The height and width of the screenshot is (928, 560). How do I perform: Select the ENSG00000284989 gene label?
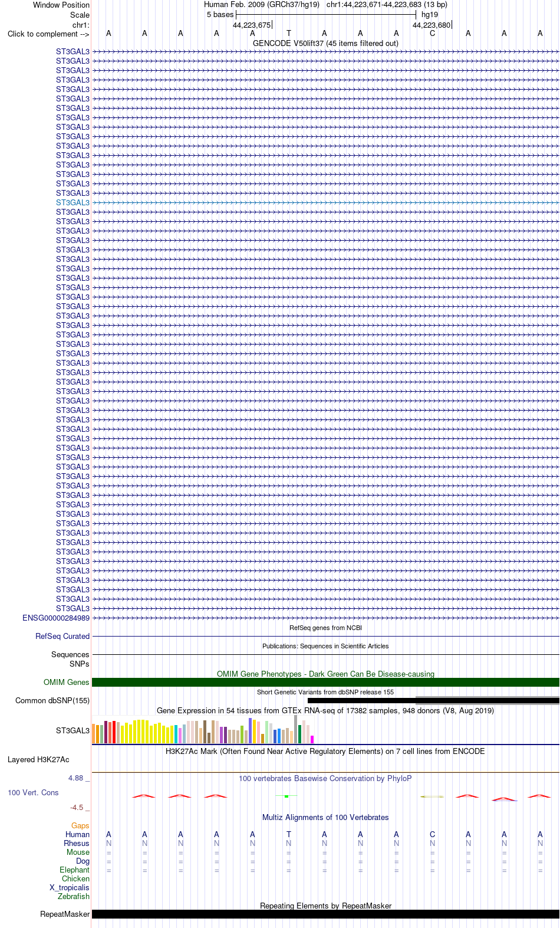[x=56, y=618]
